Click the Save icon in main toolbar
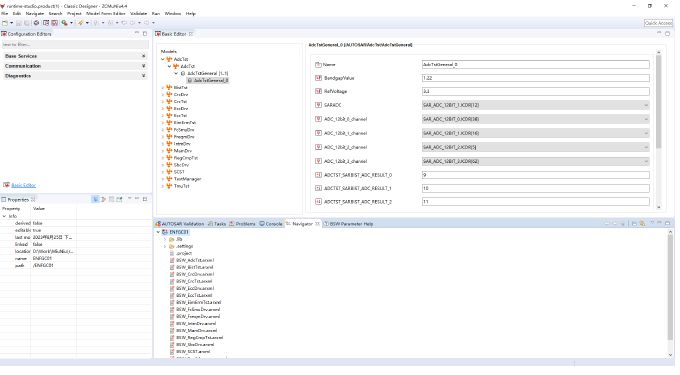Screen dimensions: 680x375 19,23
